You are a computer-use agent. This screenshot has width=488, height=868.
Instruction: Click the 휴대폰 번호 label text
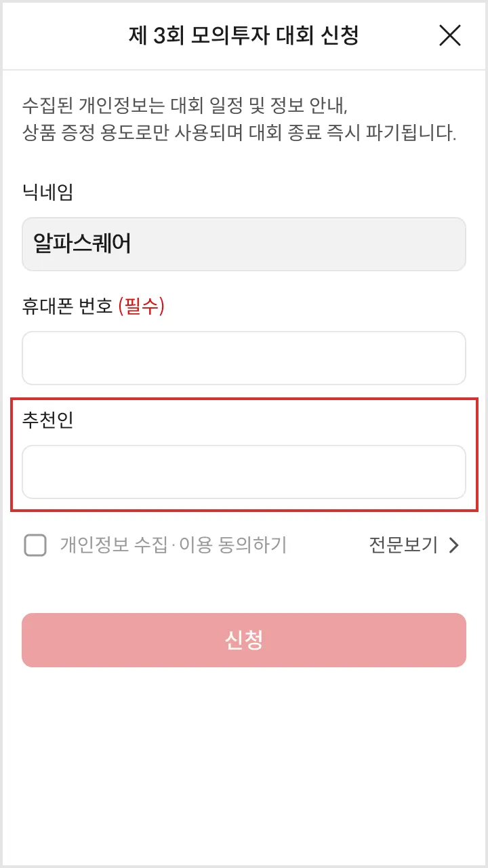pyautogui.click(x=67, y=307)
